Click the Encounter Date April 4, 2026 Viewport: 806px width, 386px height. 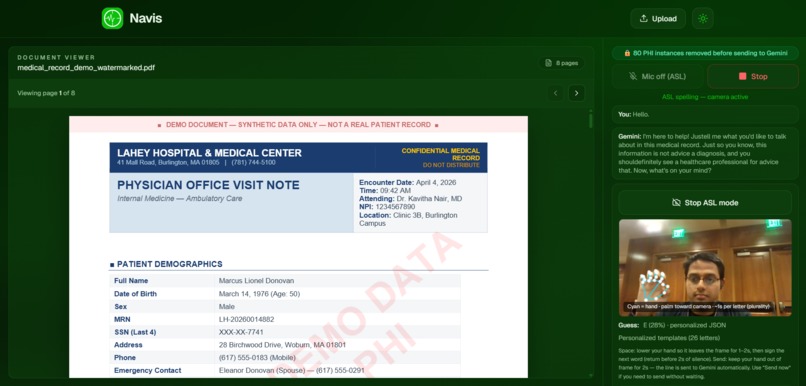point(408,182)
